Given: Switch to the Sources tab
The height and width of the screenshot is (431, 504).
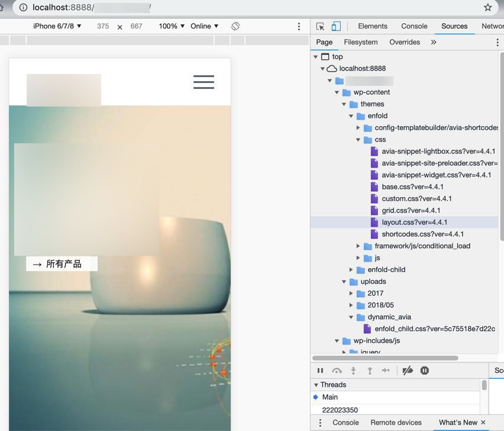Looking at the screenshot, I should 454,26.
